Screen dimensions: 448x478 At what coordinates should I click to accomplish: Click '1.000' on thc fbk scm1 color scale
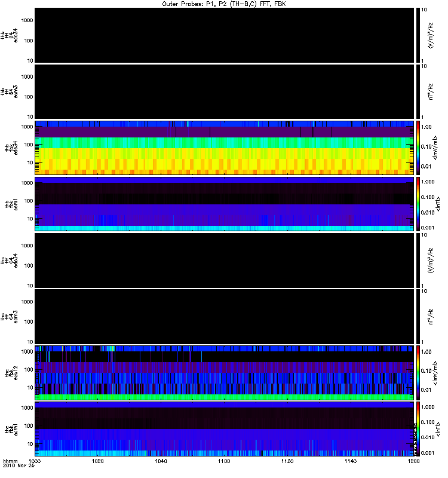point(428,407)
